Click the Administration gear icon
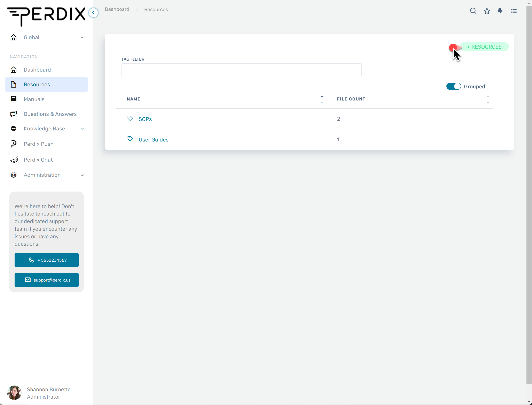 pyautogui.click(x=14, y=175)
